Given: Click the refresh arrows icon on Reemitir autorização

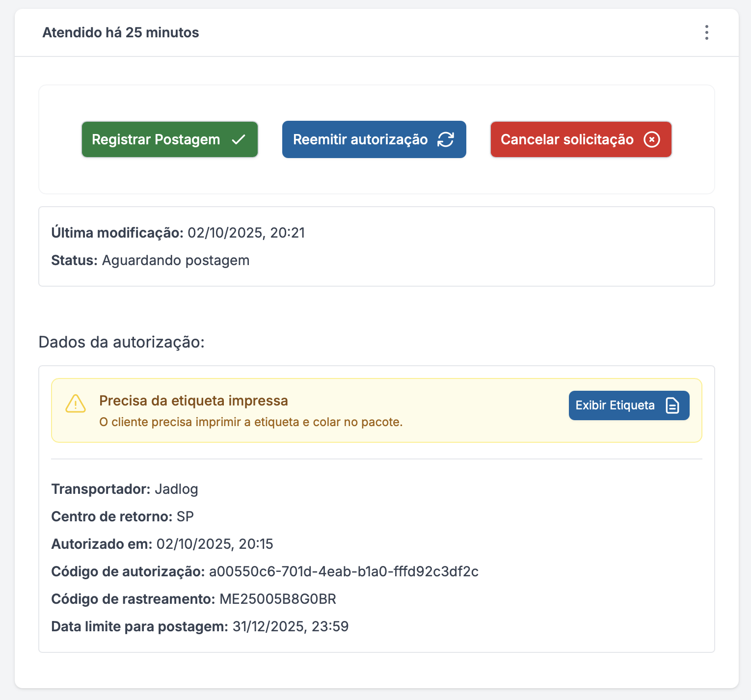Looking at the screenshot, I should [x=446, y=139].
